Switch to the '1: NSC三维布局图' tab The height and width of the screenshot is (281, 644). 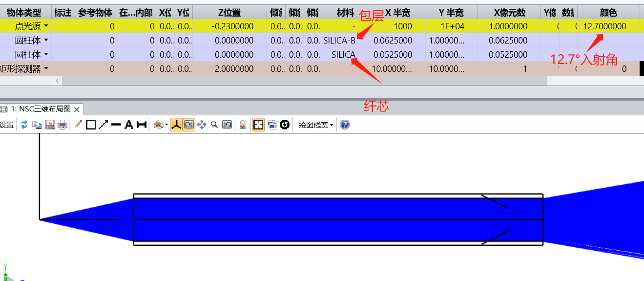[41, 108]
